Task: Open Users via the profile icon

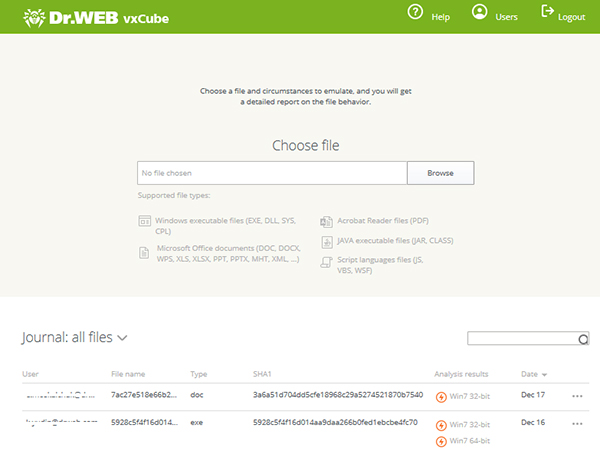Action: point(480,13)
